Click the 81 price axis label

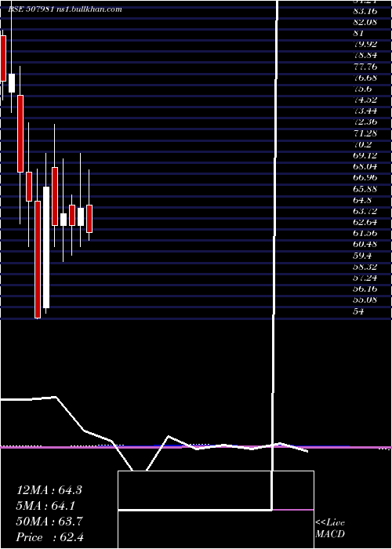(x=359, y=34)
